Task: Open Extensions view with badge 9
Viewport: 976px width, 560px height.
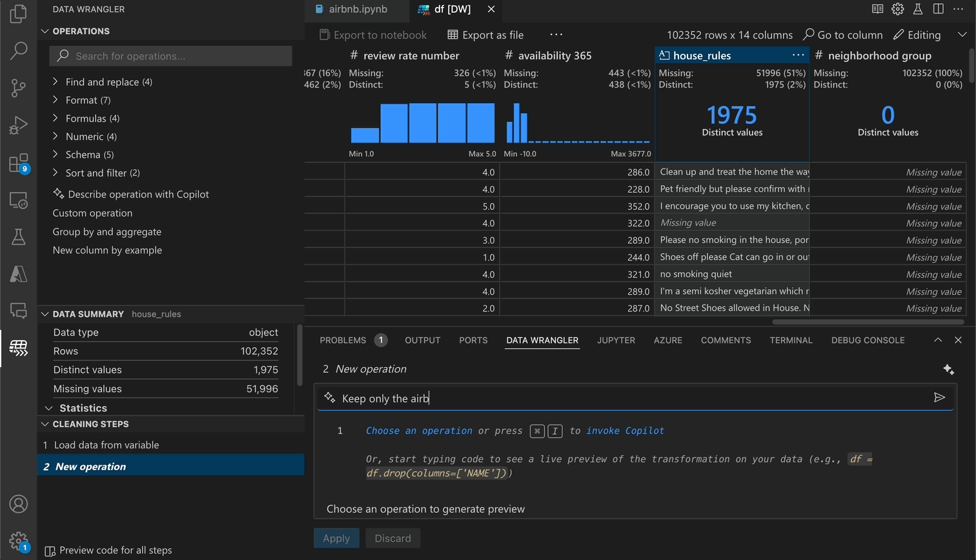Action: pos(19,163)
